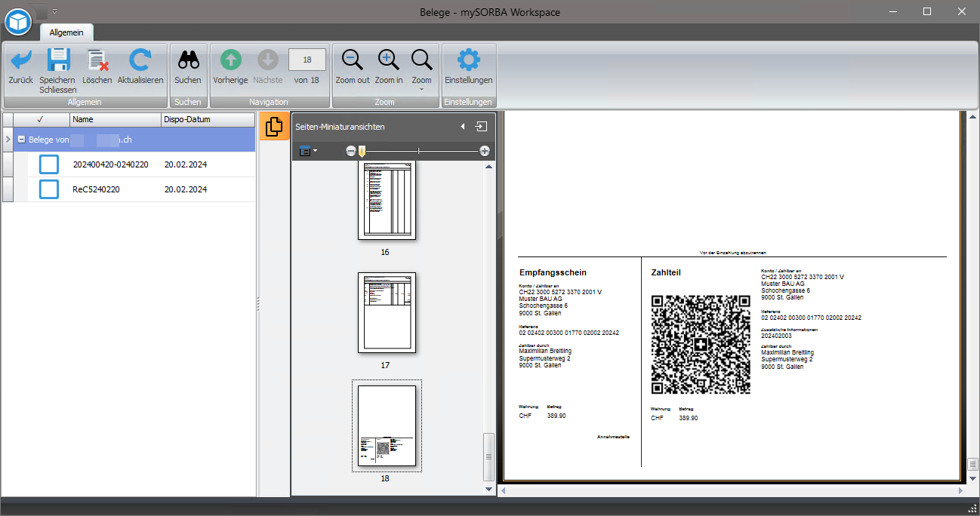This screenshot has height=516, width=980.
Task: Click the thumbnail list scroll up arrow
Action: pyautogui.click(x=488, y=166)
